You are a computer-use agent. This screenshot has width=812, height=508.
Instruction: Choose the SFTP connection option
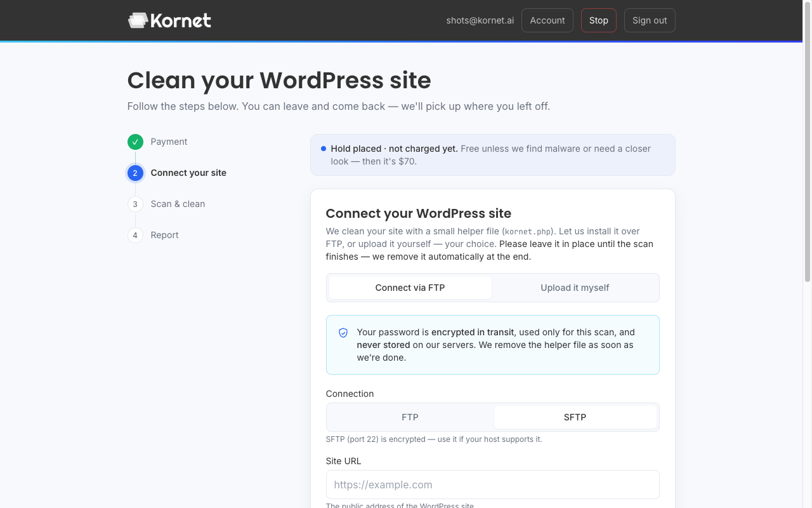(x=575, y=417)
